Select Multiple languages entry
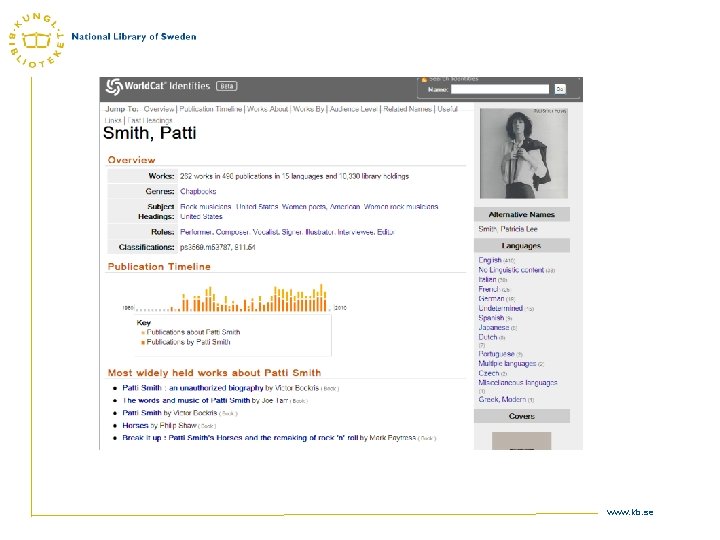The width and height of the screenshot is (720, 540). [507, 364]
